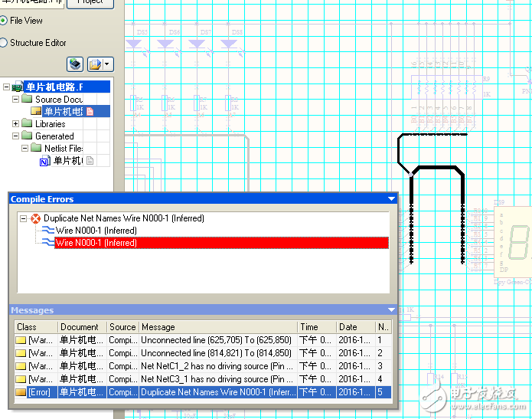Click the Libraries folder icon
The image size is (532, 419).
[x=28, y=124]
